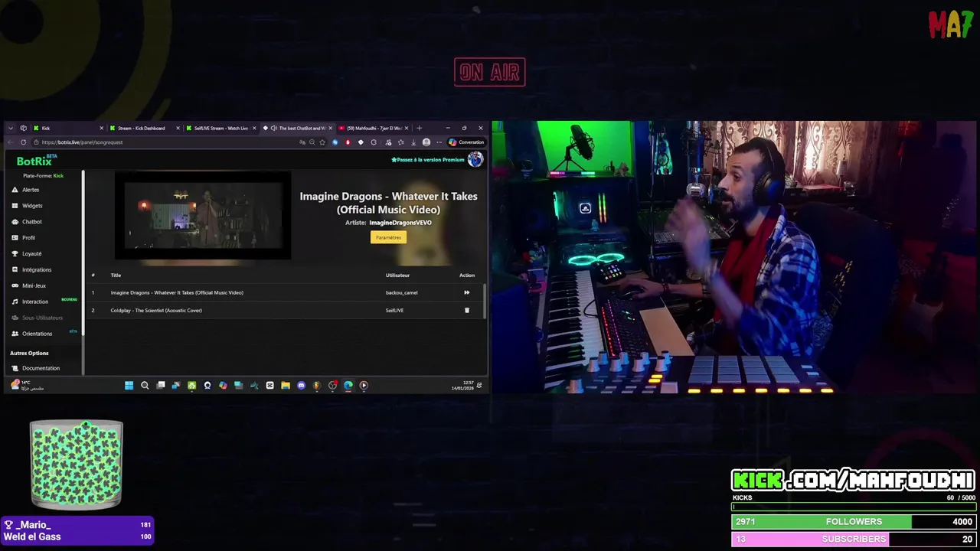This screenshot has width=980, height=551.
Task: Open the browser workspaces icon
Action: point(23,129)
